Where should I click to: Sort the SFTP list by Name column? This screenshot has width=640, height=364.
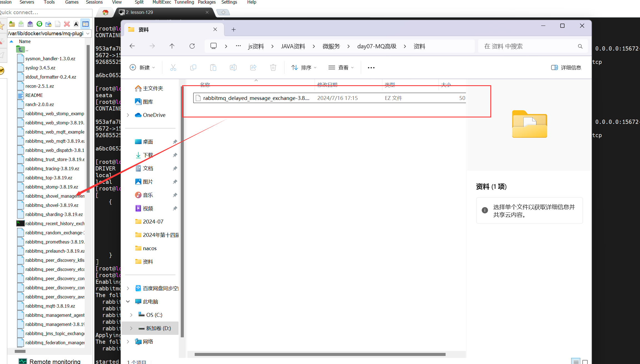(25, 41)
